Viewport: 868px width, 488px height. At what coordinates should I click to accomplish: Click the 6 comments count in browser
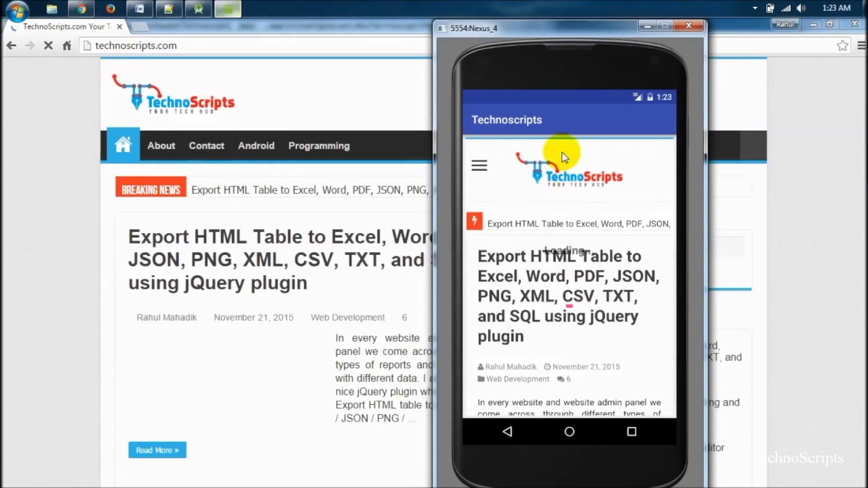pyautogui.click(x=404, y=317)
